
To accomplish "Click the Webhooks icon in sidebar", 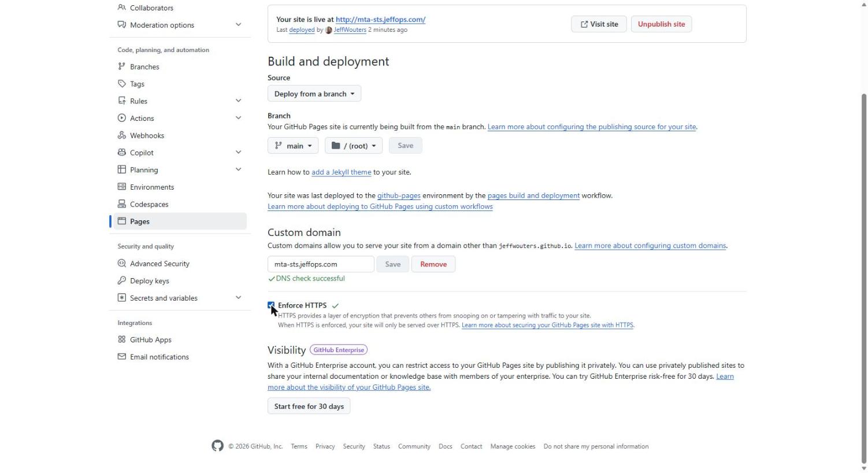I will point(121,135).
